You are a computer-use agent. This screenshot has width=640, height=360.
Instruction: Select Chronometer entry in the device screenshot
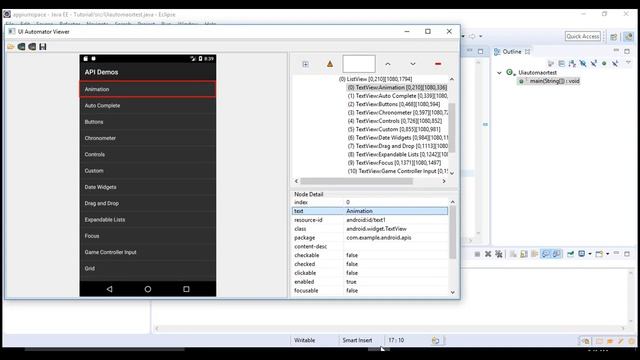click(148, 138)
